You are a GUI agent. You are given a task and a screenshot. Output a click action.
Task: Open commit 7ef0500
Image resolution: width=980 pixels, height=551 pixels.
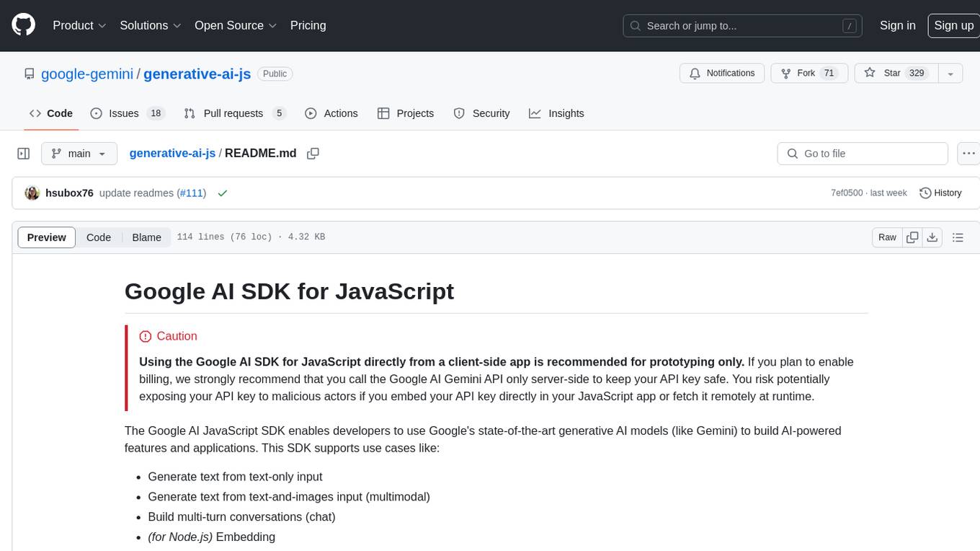click(847, 193)
